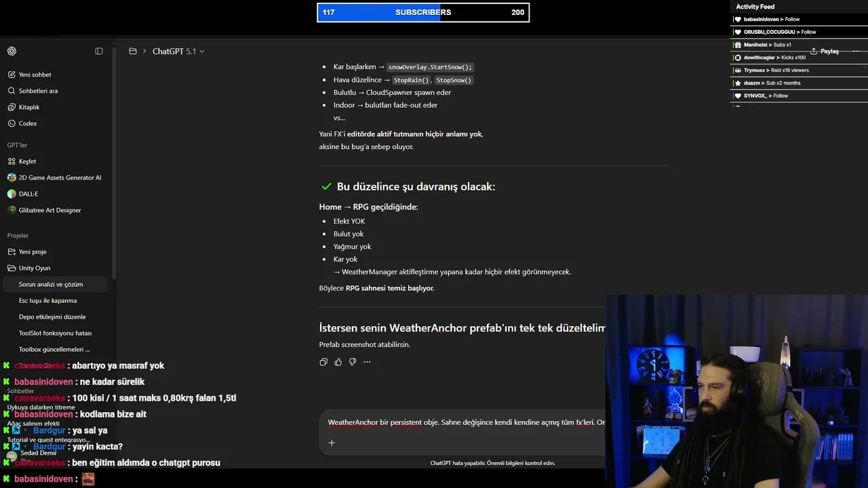868x488 pixels.
Task: Open the ChatGPT 5.1 model selector
Action: point(178,52)
